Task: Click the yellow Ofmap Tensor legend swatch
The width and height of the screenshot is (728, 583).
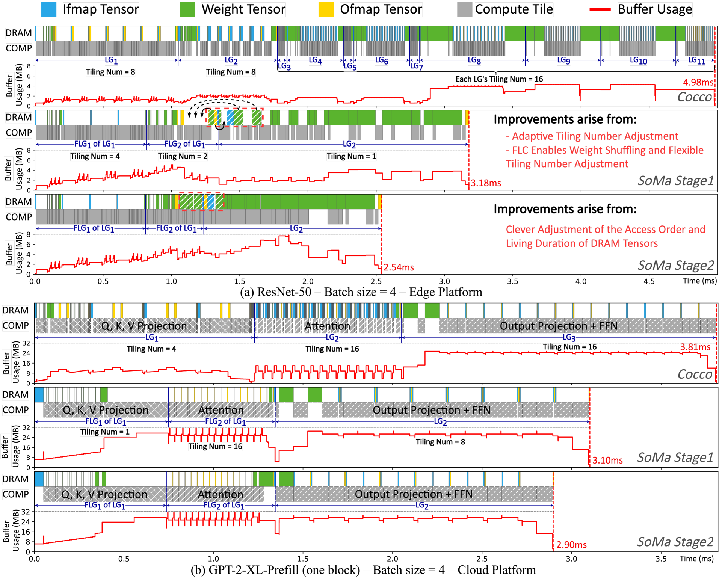Action: point(326,9)
